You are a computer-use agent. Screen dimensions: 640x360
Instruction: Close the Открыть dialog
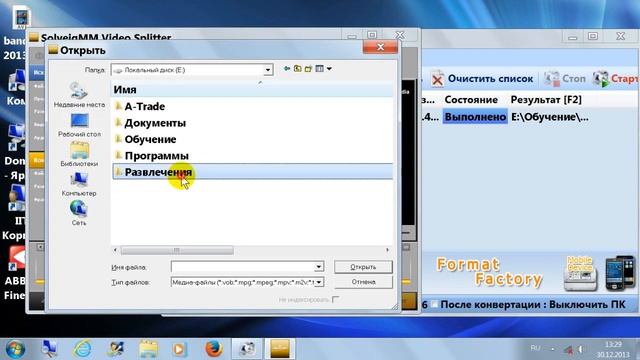[380, 47]
